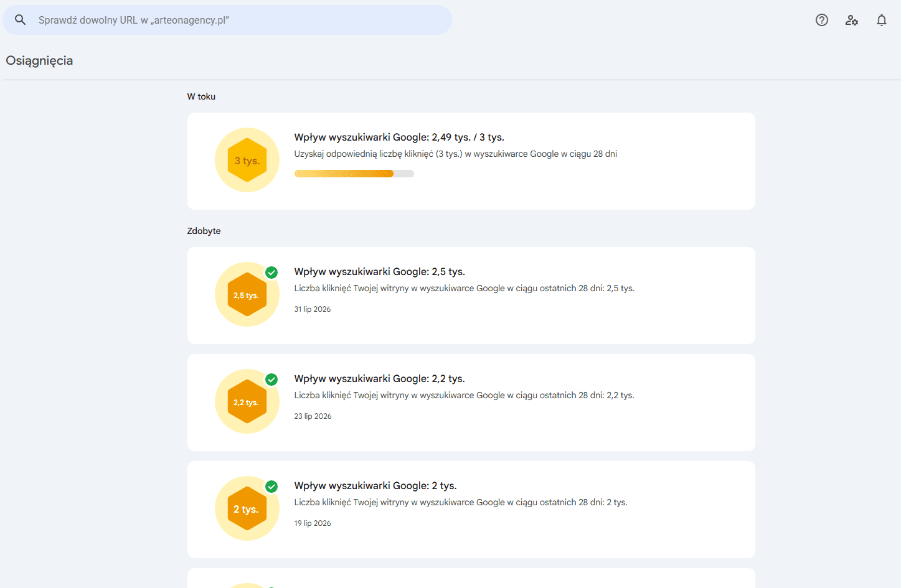Focus the URL inspection search field

click(227, 20)
